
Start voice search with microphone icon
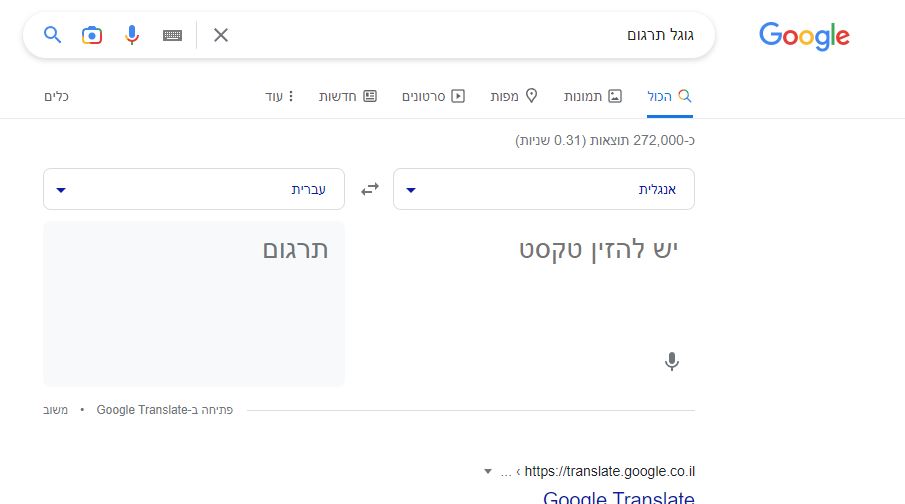point(132,35)
